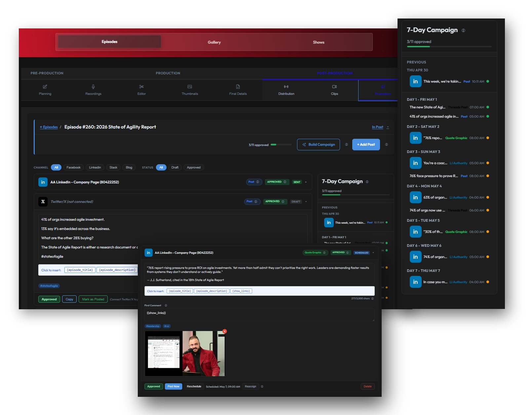Remove attached image with red X icon

point(225,331)
